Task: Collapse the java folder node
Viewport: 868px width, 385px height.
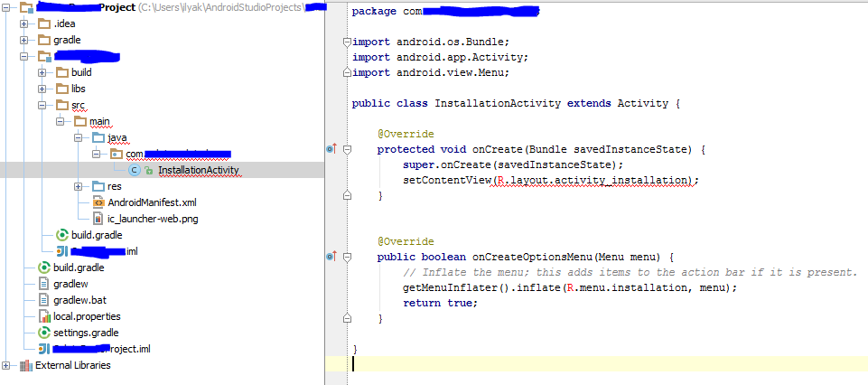Action: (78, 137)
